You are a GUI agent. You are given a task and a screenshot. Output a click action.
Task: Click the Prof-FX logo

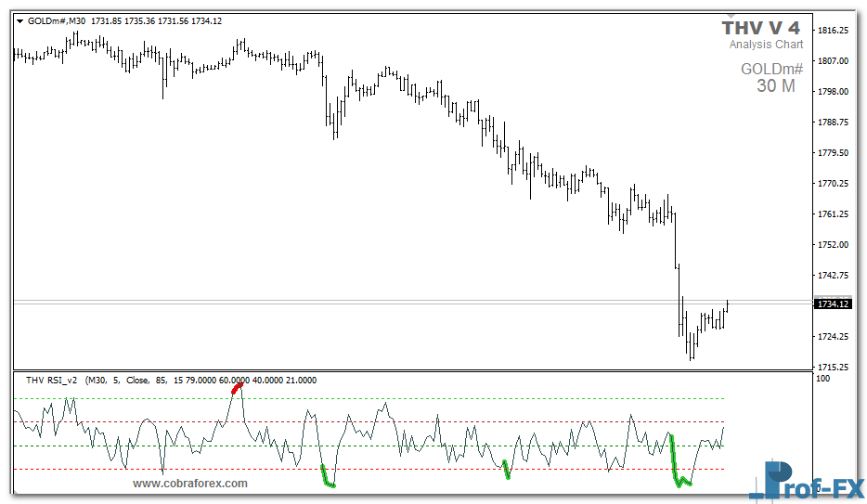pyautogui.click(x=806, y=481)
